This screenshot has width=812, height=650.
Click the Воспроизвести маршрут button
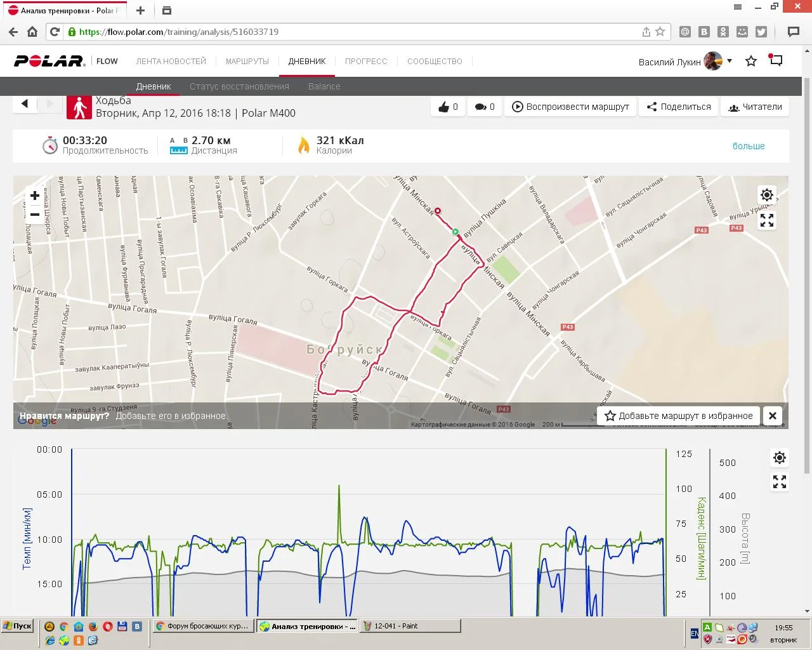click(x=570, y=107)
